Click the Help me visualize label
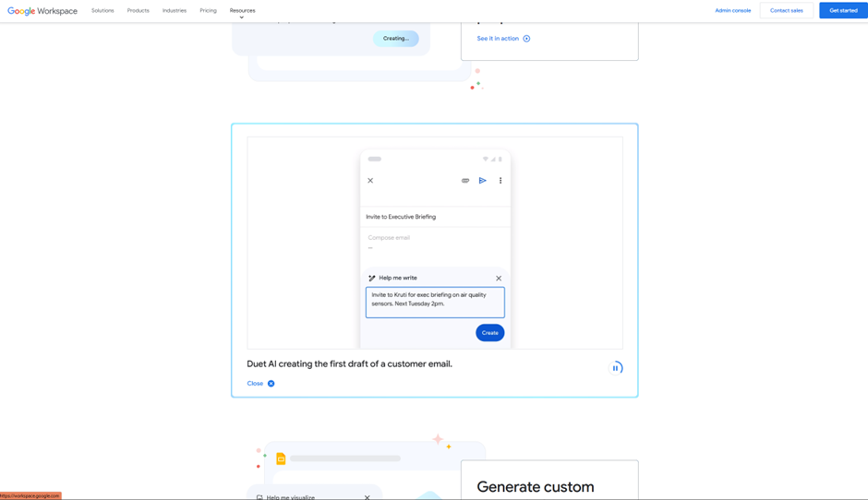The width and height of the screenshot is (868, 500). click(290, 497)
